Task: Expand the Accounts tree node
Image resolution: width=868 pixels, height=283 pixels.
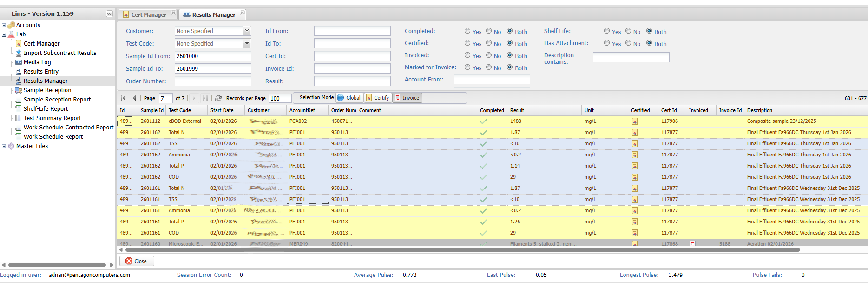Action: click(x=4, y=25)
